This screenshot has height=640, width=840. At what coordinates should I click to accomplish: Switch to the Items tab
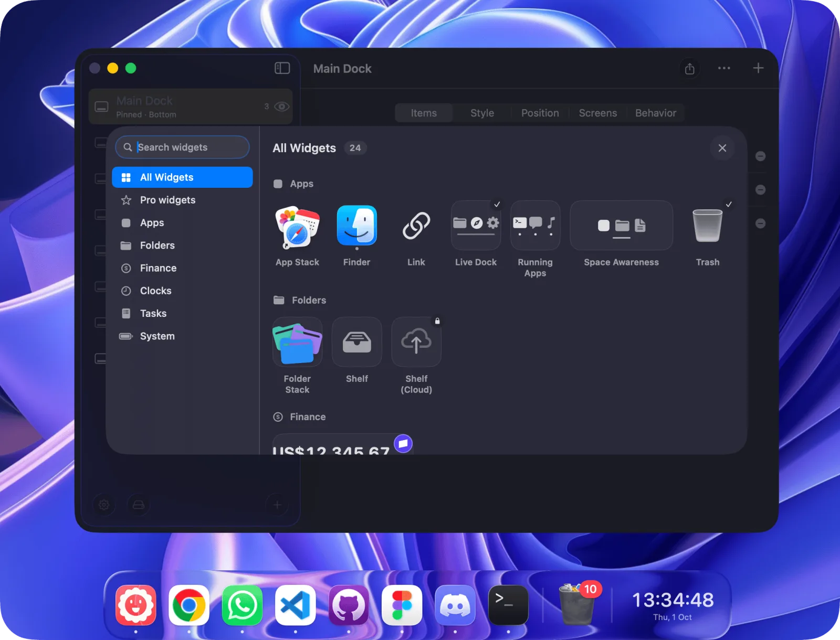pos(424,113)
